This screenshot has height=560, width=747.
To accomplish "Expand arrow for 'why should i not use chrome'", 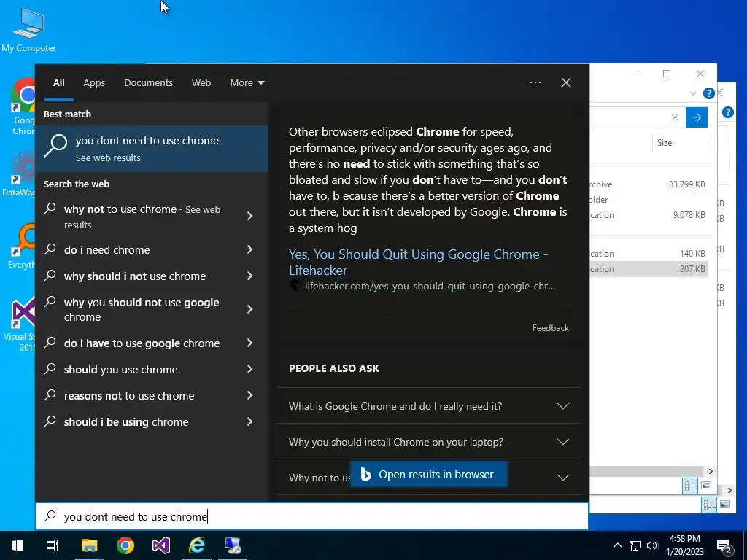I will tap(249, 276).
